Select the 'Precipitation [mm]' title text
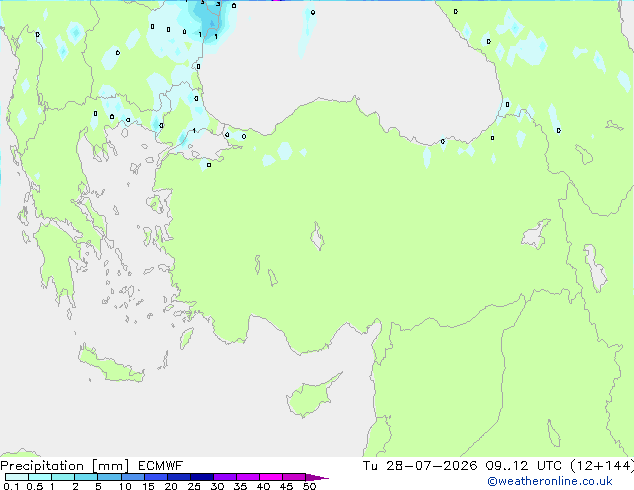This screenshot has width=634, height=490. tap(65, 466)
